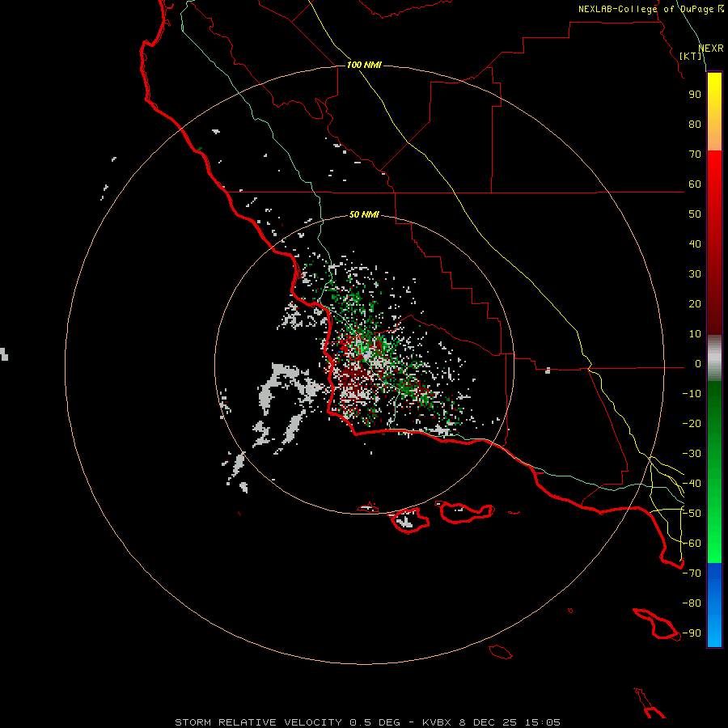Click the '50 NMI' range ring label
728x728 pixels.
(364, 214)
